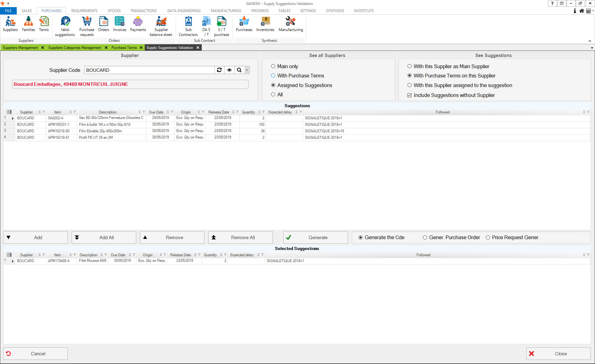Click the Generate button
Image resolution: width=595 pixels, height=364 pixels.
(315, 238)
